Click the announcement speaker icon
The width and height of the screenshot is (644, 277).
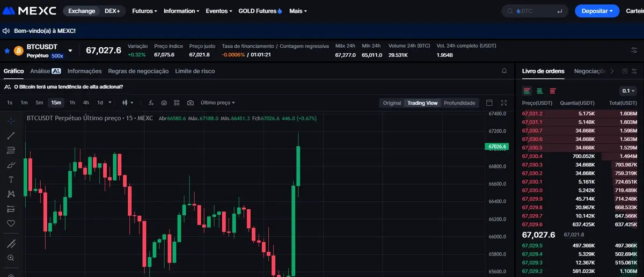click(6, 31)
